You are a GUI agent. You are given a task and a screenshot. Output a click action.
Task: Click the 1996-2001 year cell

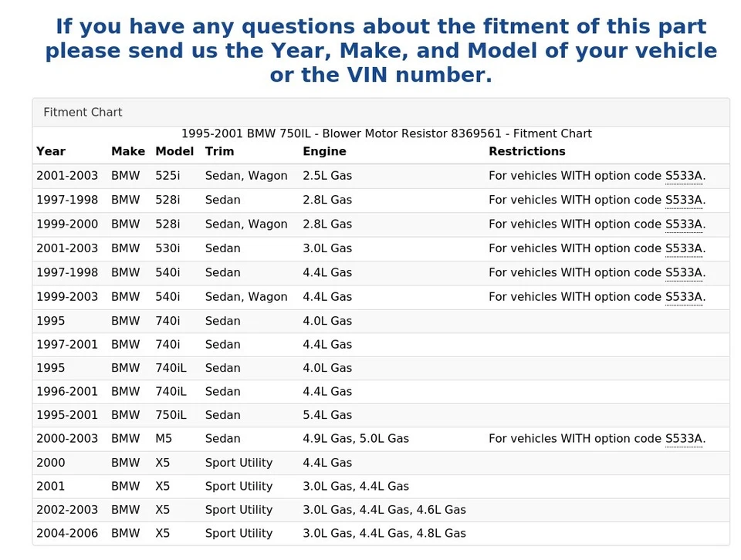[67, 392]
